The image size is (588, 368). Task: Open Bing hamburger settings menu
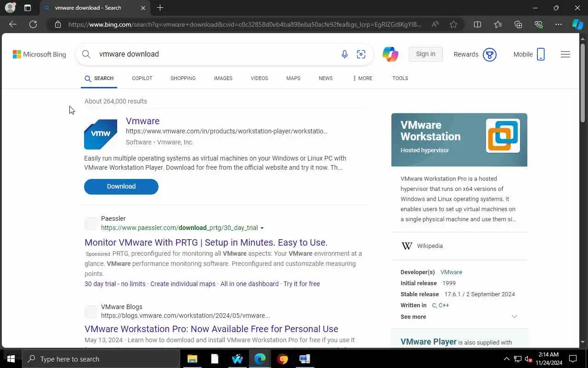[565, 54]
